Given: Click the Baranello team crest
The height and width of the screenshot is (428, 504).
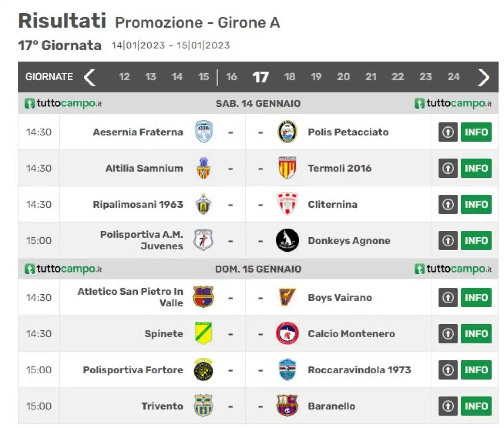Looking at the screenshot, I should point(287,406).
